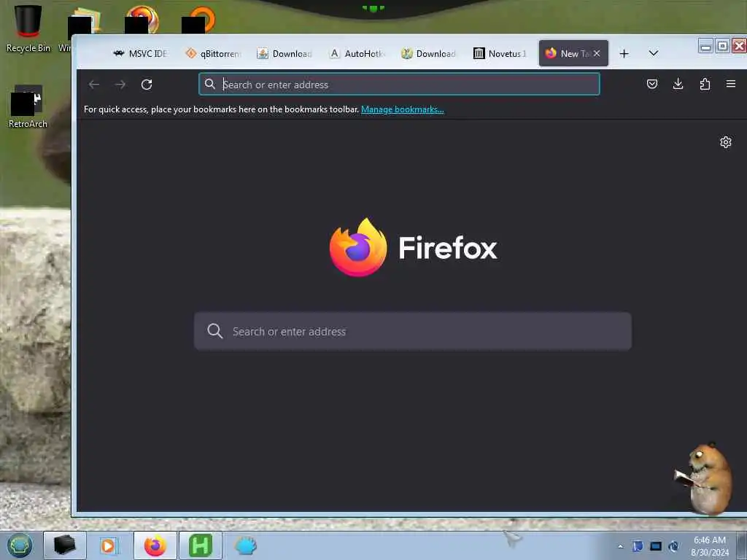Switch to the Download tab next to Novetus

(429, 53)
